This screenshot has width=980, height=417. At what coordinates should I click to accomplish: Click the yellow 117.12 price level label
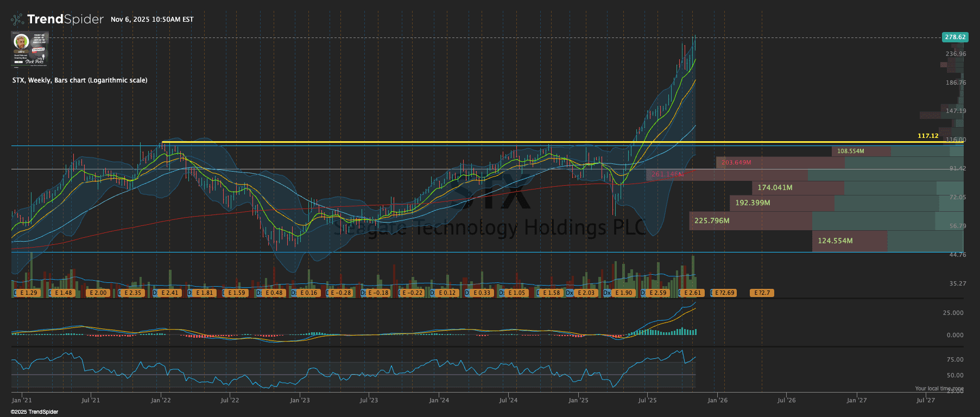click(927, 136)
